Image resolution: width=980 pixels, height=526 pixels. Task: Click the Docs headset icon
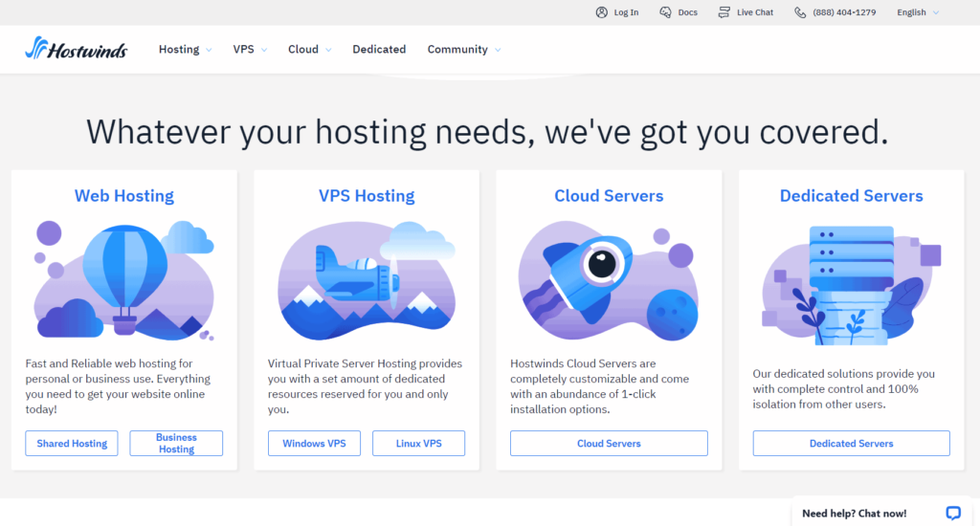(665, 12)
